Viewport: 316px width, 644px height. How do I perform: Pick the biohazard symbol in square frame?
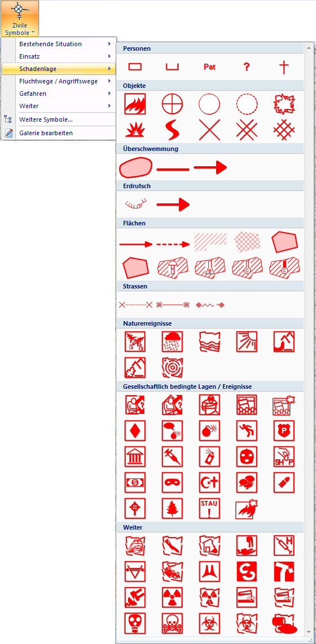pos(209,624)
